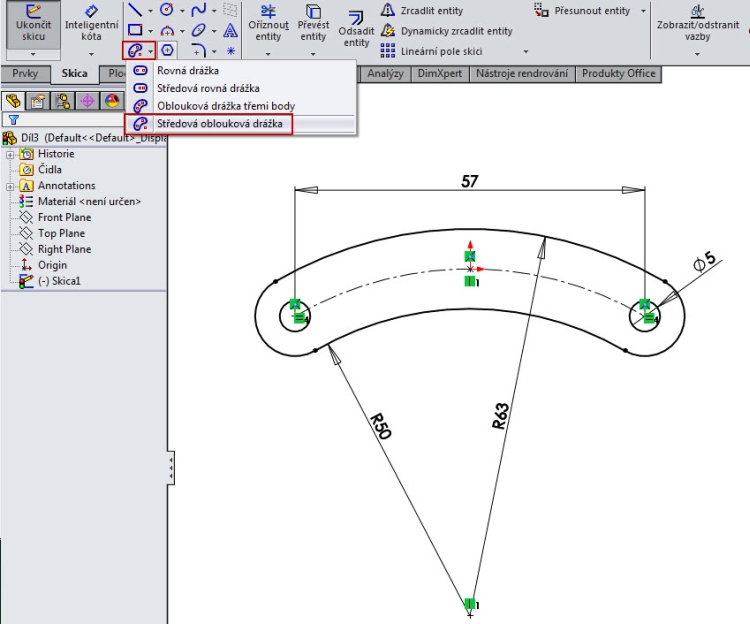The image size is (750, 624).
Task: Click the R50 radius dimension
Action: point(381,425)
